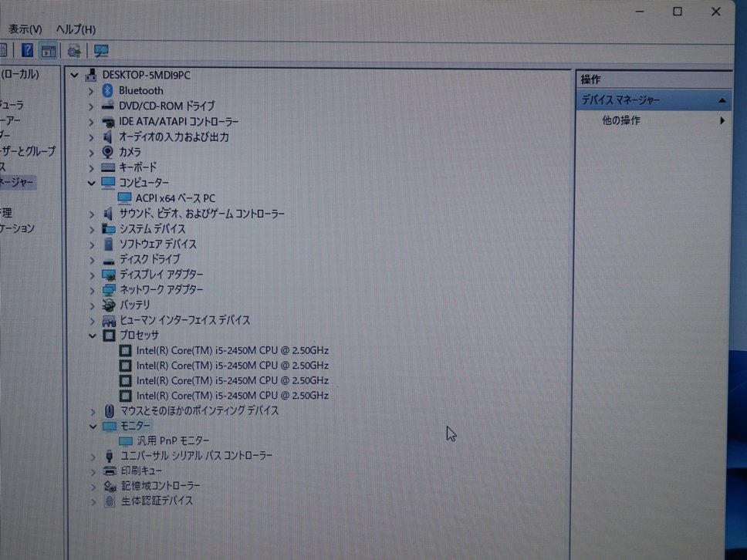Select the ソフトウェア デバイス icon
This screenshot has width=747, height=560.
tap(109, 245)
